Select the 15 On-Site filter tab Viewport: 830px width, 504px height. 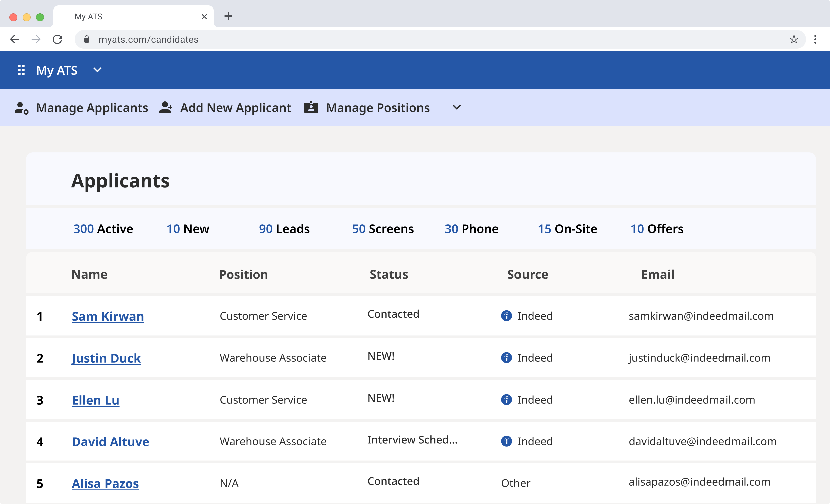click(566, 228)
